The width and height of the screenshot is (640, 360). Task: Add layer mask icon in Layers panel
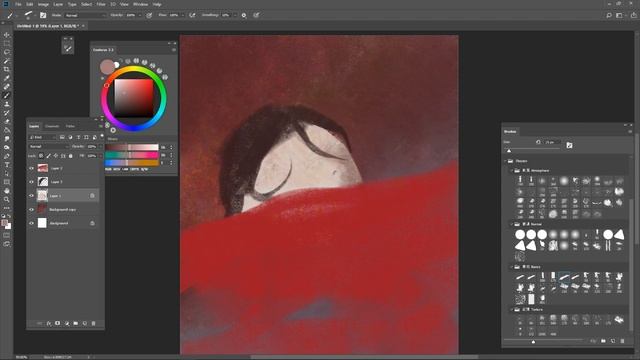(58, 323)
